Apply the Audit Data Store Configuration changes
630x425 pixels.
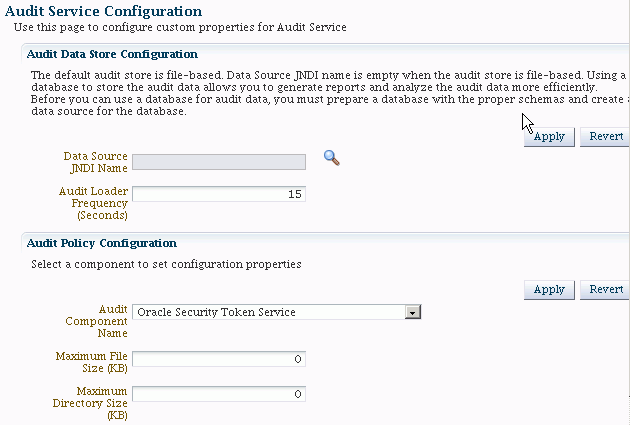pos(549,137)
